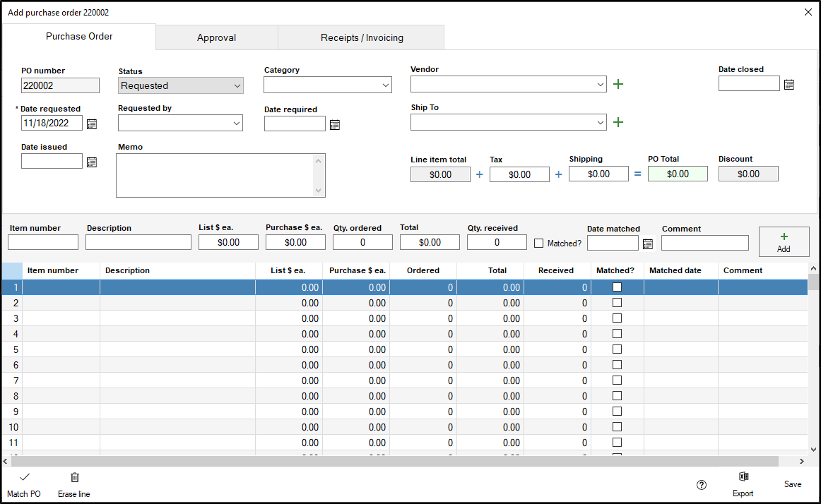This screenshot has height=504, width=821.
Task: Click the Date requested field
Action: [52, 123]
